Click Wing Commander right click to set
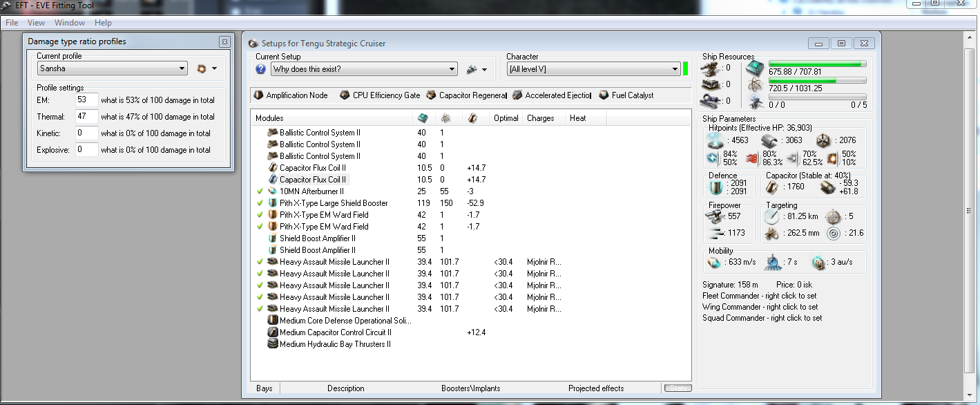The height and width of the screenshot is (405, 980). tap(760, 307)
